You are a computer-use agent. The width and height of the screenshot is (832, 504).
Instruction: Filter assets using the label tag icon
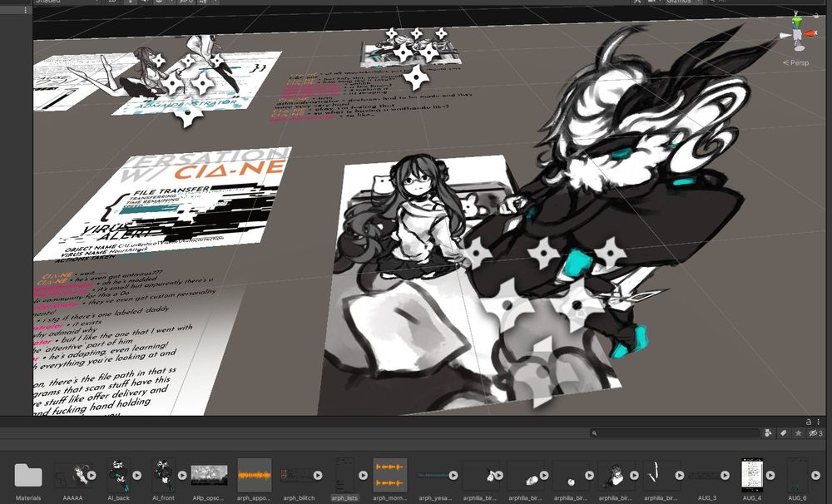pyautogui.click(x=783, y=432)
